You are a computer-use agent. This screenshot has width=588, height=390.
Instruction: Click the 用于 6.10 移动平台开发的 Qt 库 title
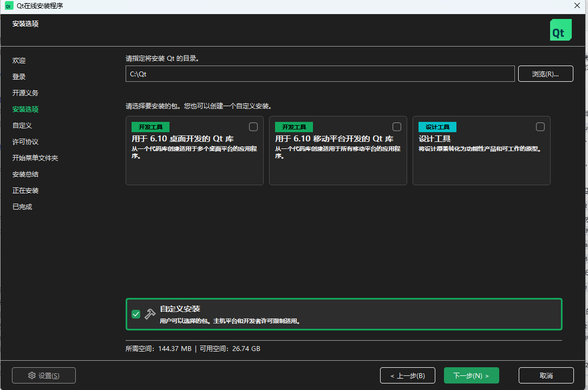pyautogui.click(x=334, y=139)
